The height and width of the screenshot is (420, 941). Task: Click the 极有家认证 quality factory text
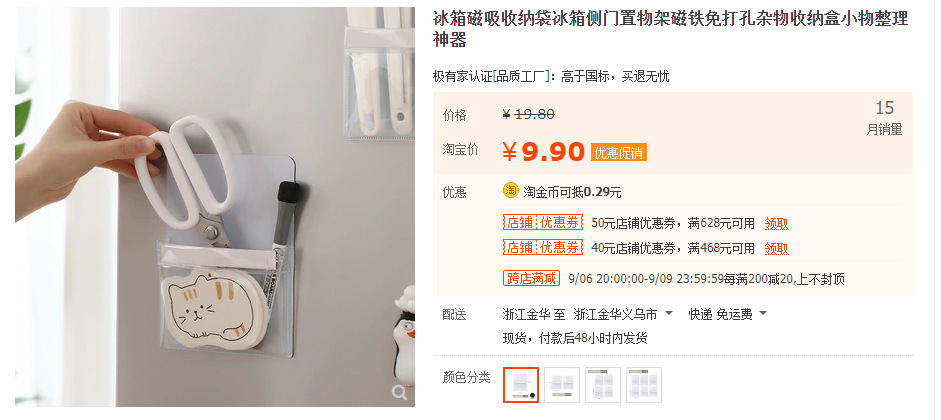tap(551, 76)
